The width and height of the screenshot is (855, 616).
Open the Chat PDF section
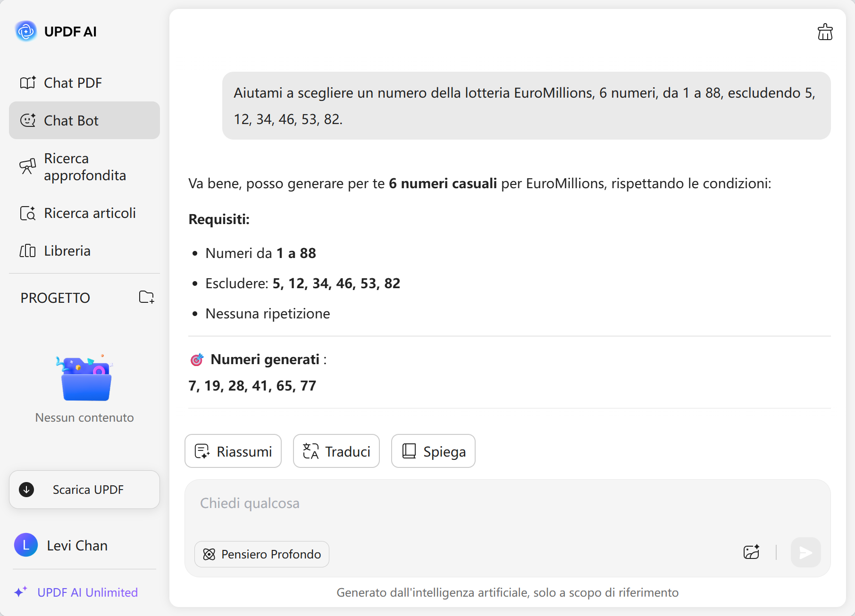pyautogui.click(x=73, y=83)
